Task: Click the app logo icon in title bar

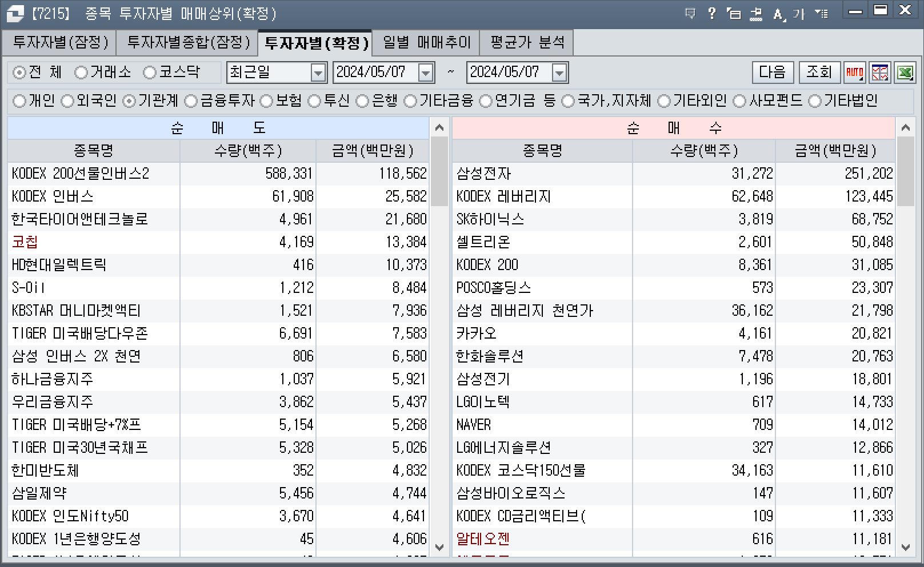Action: coord(15,13)
